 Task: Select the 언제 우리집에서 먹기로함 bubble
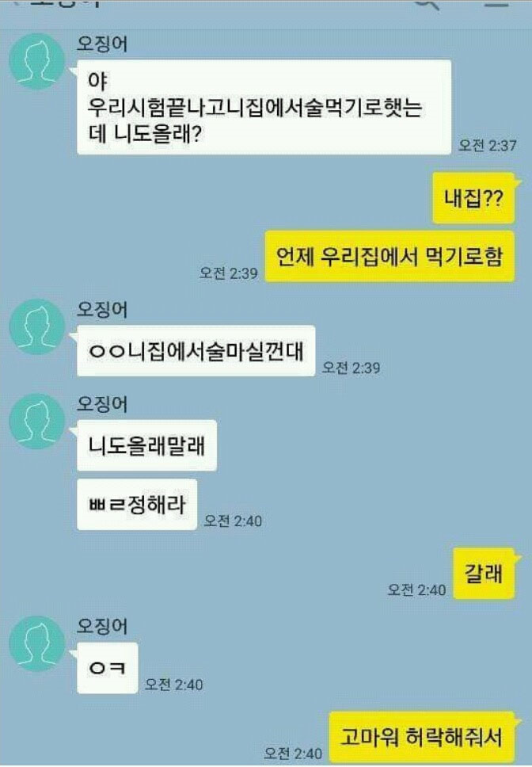(389, 257)
